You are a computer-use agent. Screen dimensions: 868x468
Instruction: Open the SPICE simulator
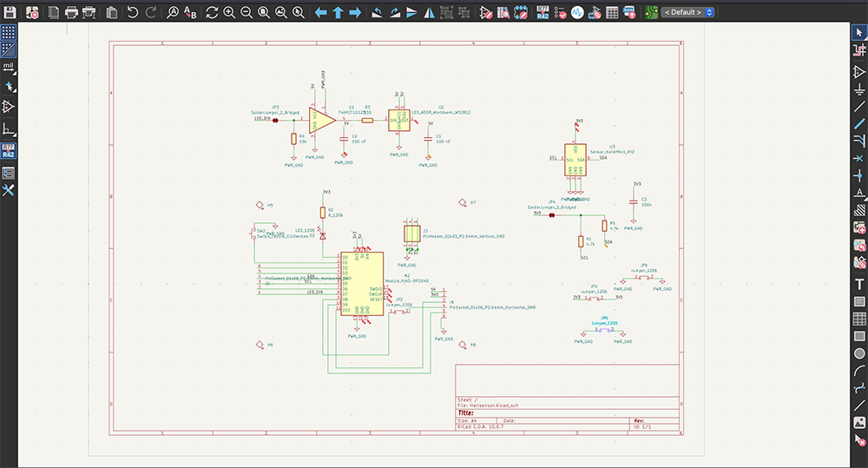577,12
